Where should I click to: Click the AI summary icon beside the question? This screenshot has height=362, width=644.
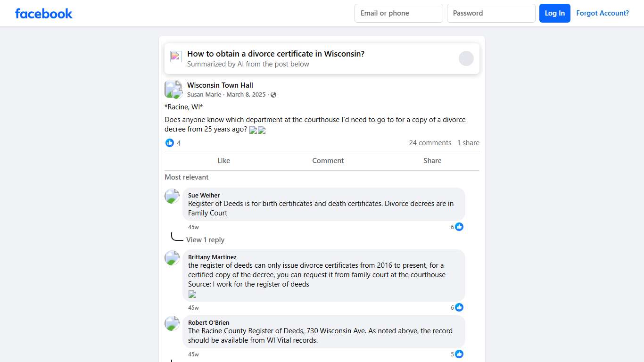click(176, 57)
